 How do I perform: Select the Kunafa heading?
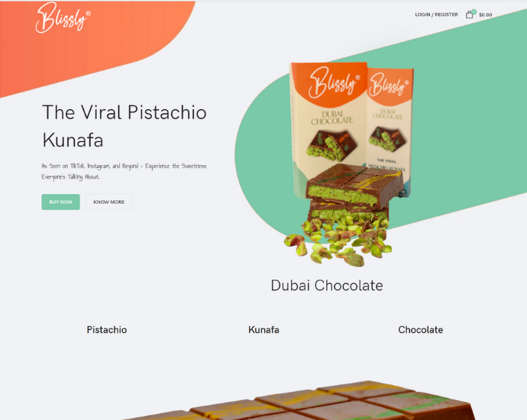(263, 330)
